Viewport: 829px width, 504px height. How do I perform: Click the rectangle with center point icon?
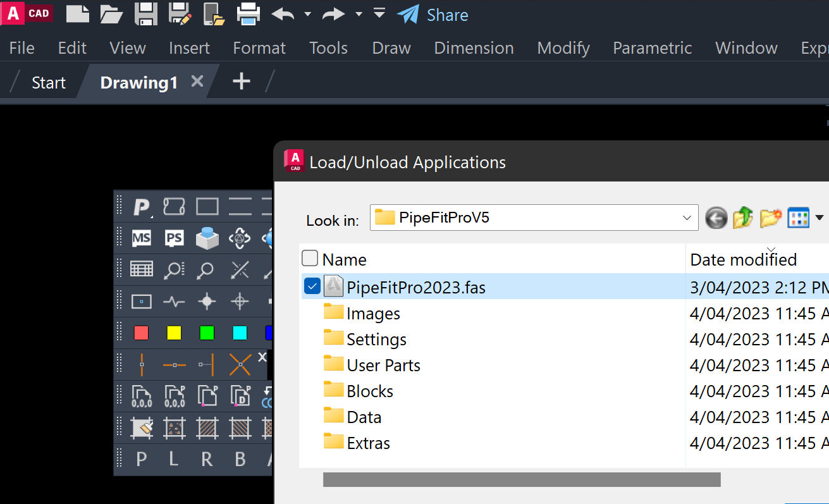tap(142, 301)
